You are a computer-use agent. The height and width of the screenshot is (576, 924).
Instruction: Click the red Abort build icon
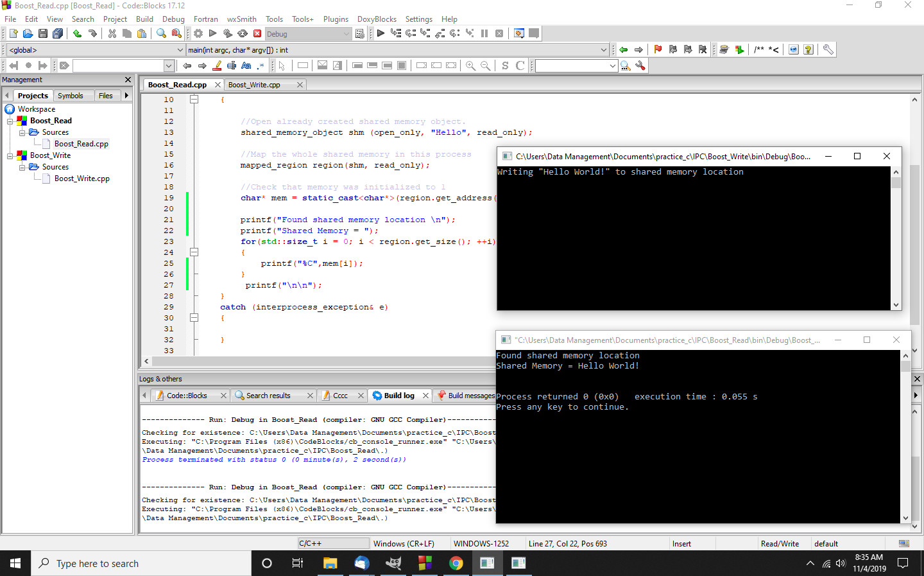(257, 33)
